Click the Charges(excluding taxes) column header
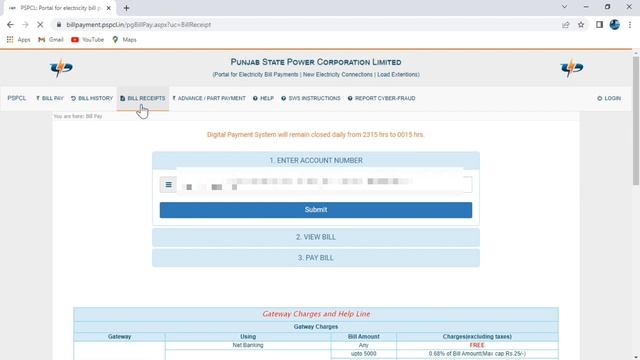This screenshot has width=640, height=360. coord(477,337)
